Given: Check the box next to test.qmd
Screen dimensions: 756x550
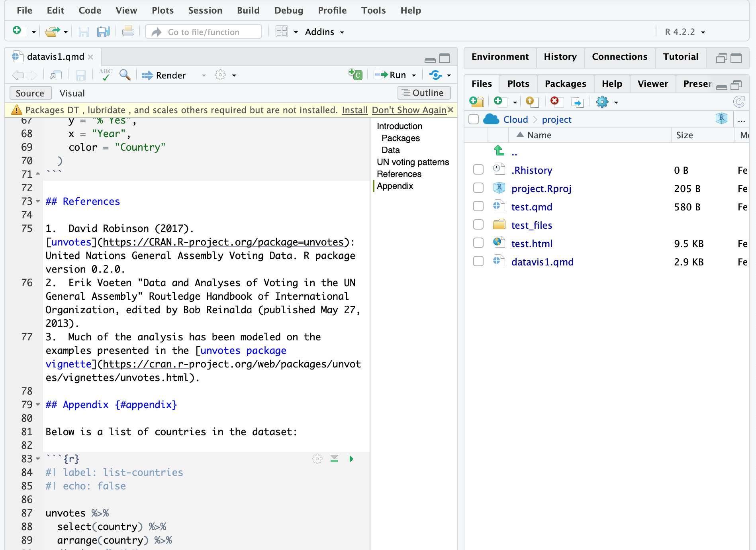Looking at the screenshot, I should click(478, 206).
